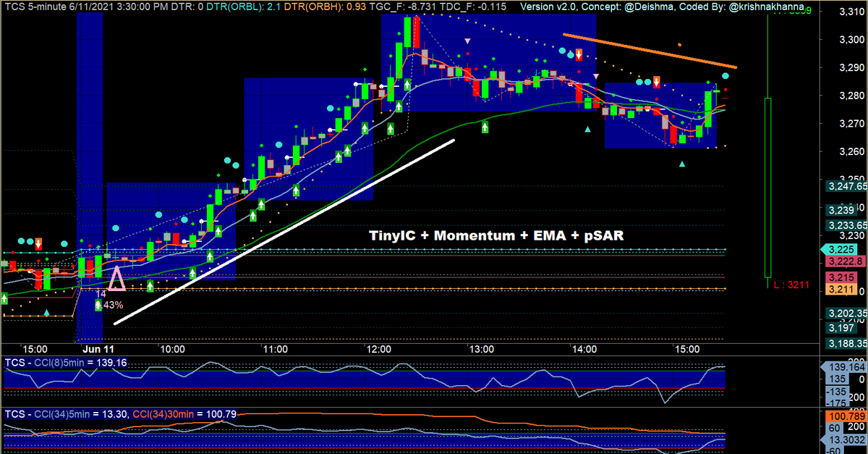Click the '10:00' time axis label
The width and height of the screenshot is (868, 454).
(173, 348)
